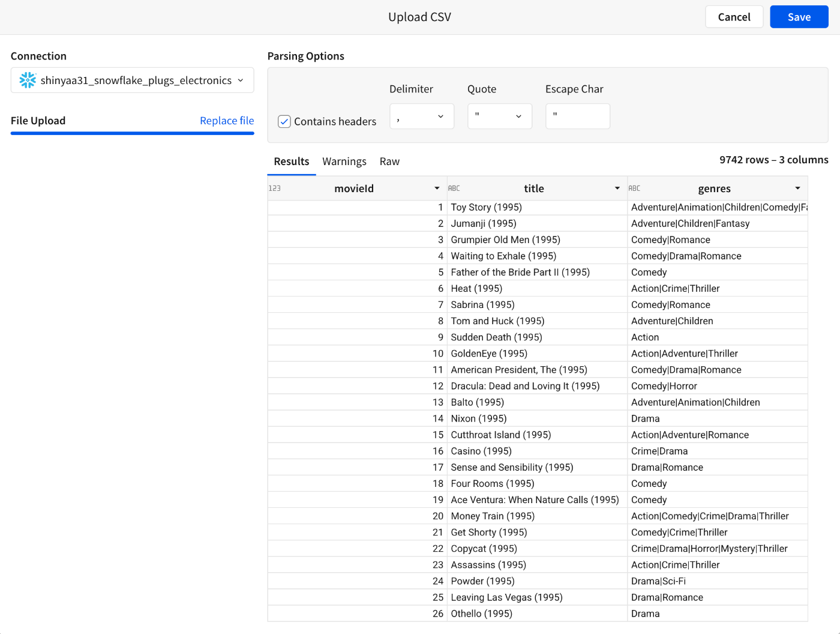The image size is (840, 634).
Task: Click the Action|Comedy|Crime|Drama|Thriller cell
Action: click(718, 516)
